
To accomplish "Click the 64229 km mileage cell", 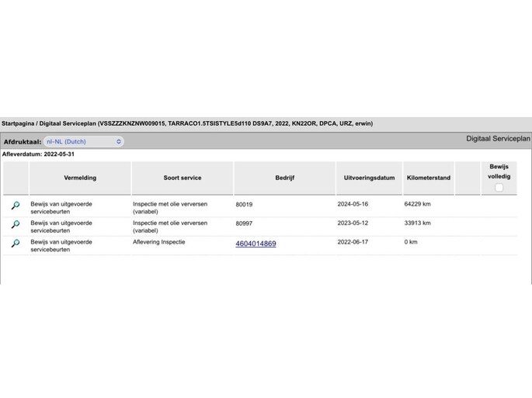I will click(418, 205).
